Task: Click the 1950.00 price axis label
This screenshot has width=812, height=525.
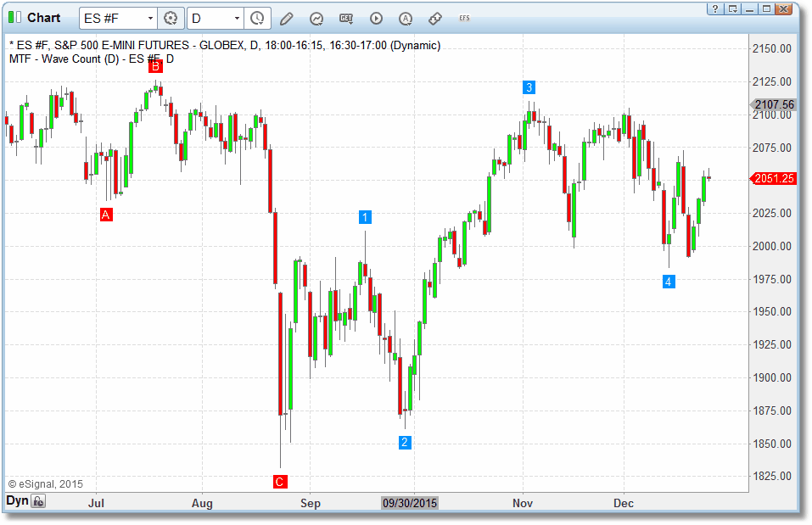Action: pos(772,311)
